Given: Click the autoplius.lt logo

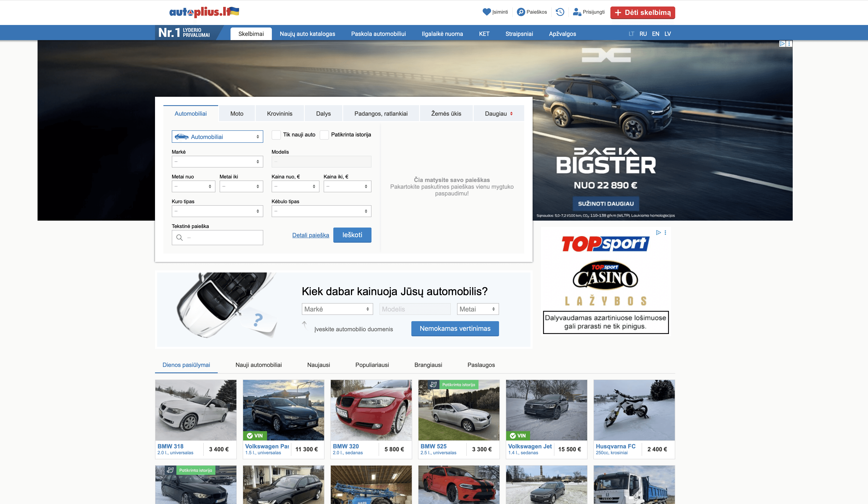Looking at the screenshot, I should (x=204, y=12).
